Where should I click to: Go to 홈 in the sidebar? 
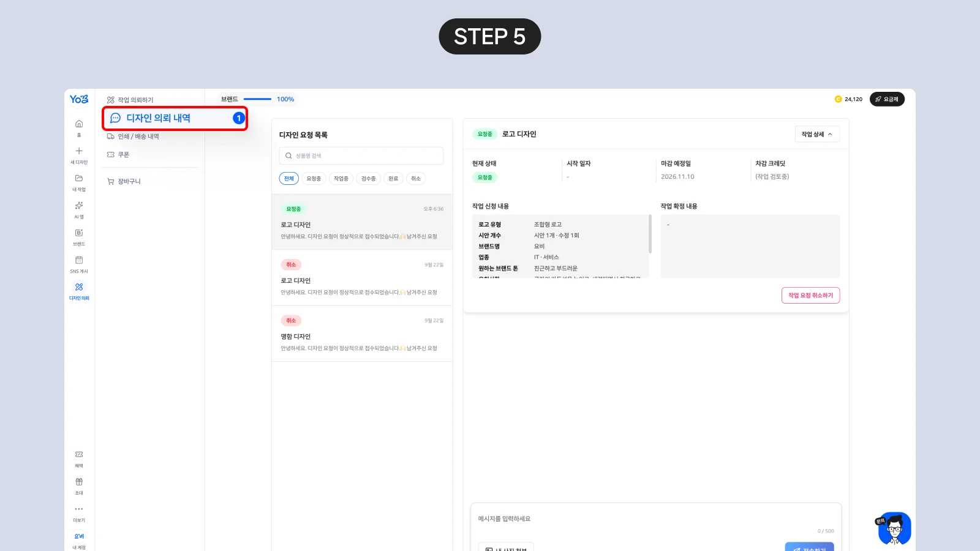(x=79, y=127)
